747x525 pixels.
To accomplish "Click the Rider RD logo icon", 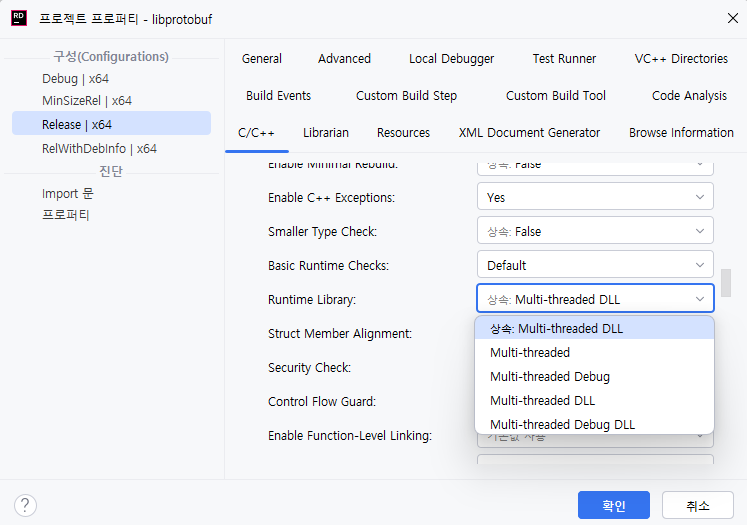I will pos(19,19).
